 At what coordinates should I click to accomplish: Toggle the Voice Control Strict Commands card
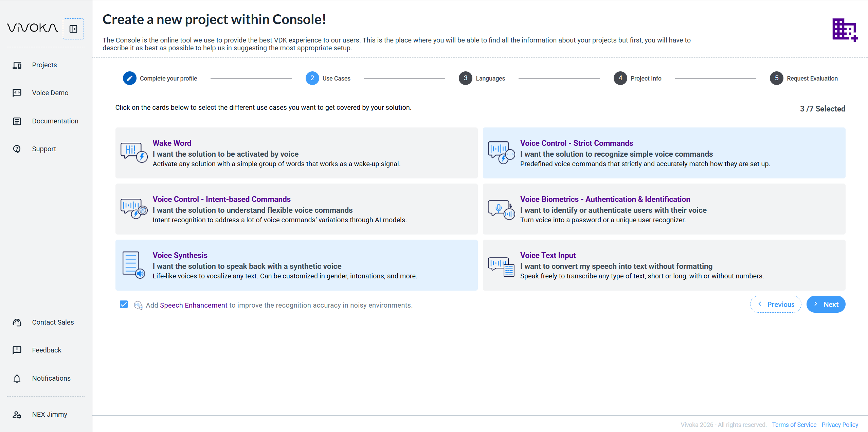[664, 153]
